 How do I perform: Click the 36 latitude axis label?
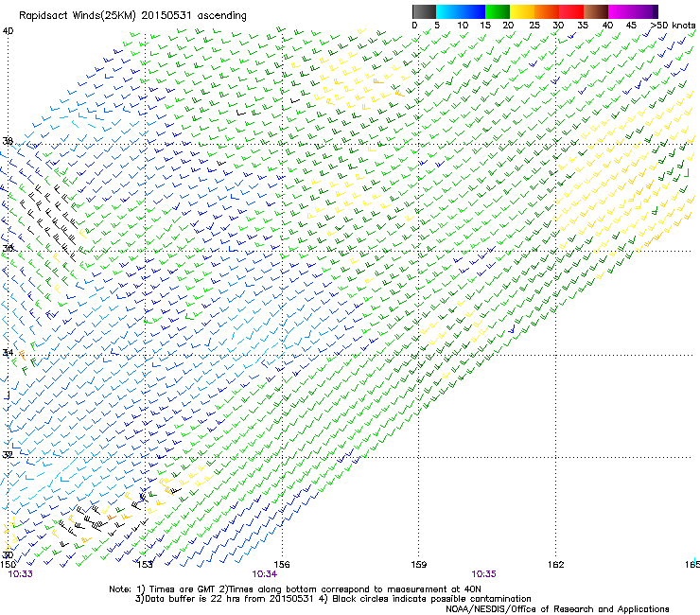coord(8,248)
